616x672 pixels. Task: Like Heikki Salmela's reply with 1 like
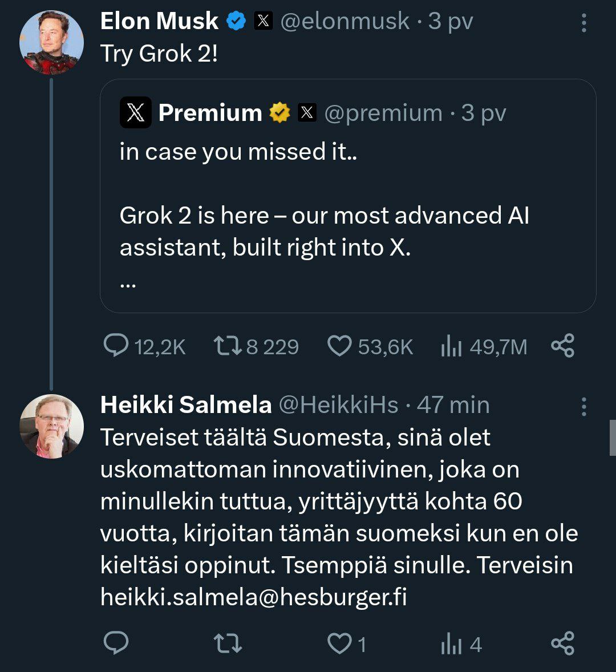pyautogui.click(x=340, y=643)
